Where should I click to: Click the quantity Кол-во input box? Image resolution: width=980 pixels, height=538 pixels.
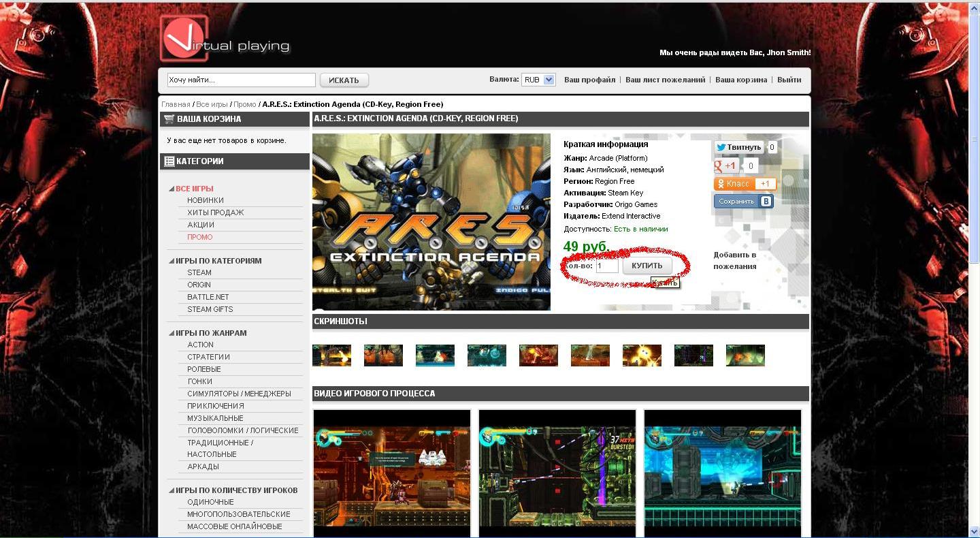point(606,266)
